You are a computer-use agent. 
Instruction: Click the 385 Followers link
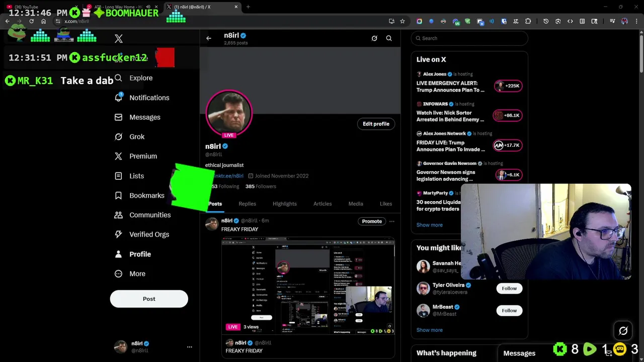(x=261, y=187)
